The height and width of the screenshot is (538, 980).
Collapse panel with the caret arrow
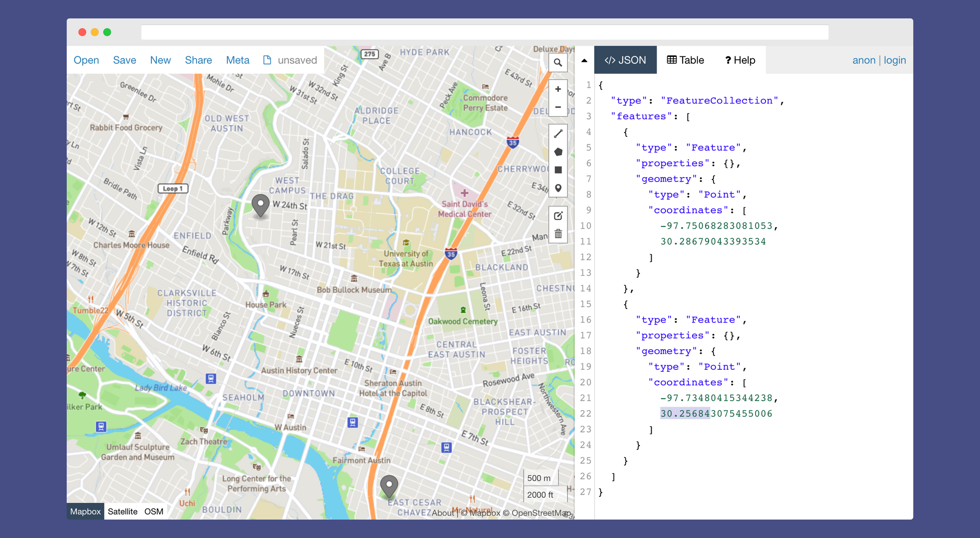[x=584, y=60]
